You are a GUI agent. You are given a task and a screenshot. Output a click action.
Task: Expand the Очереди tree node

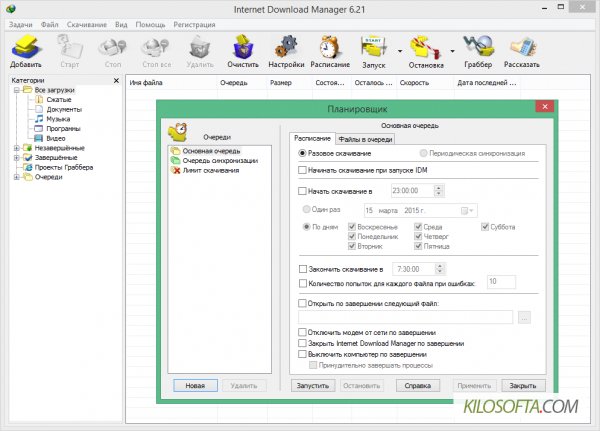16,177
